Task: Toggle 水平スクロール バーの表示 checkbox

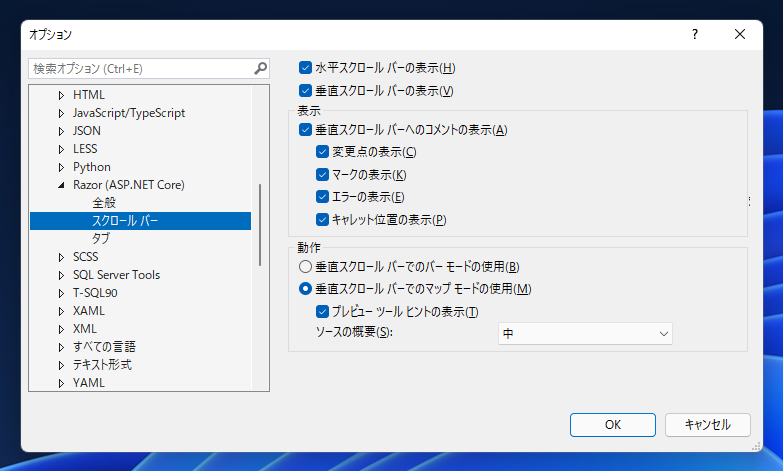Action: (x=305, y=67)
